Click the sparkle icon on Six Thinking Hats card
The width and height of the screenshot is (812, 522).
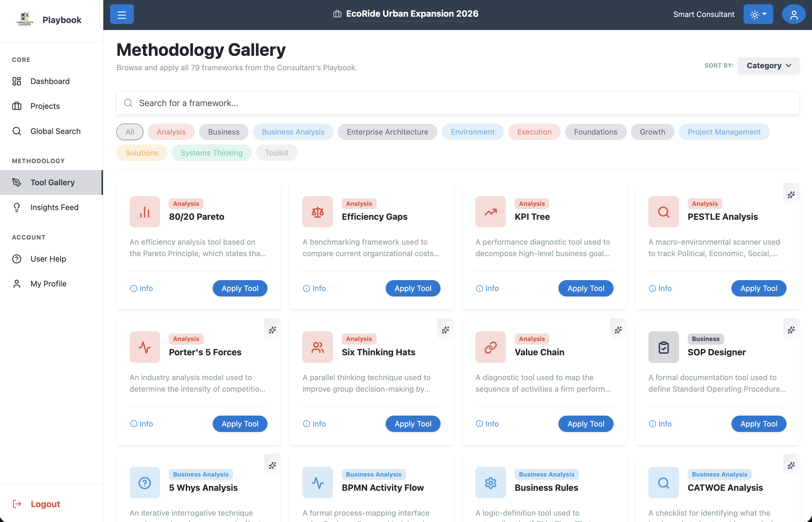[445, 330]
